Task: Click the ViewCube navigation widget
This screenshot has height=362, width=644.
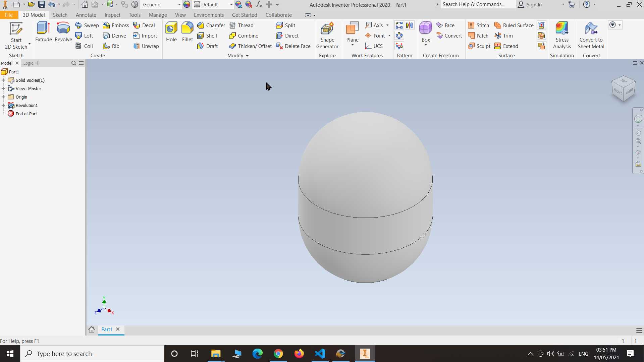Action: tap(623, 89)
